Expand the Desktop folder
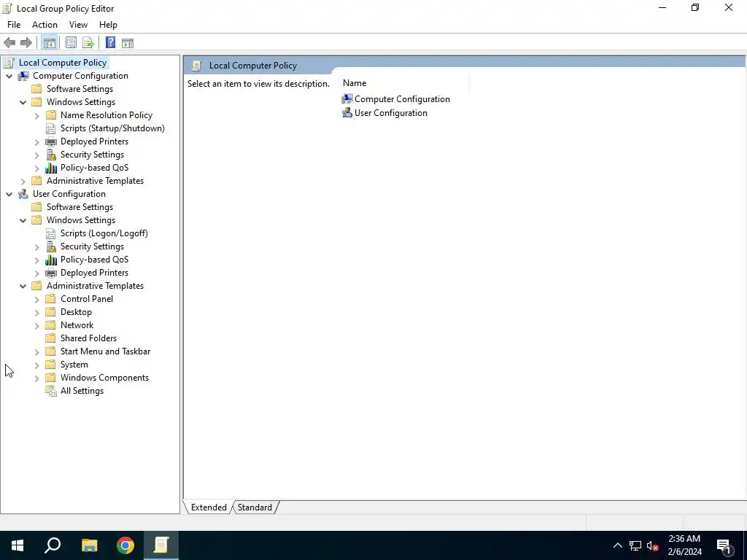Image resolution: width=747 pixels, height=560 pixels. coord(36,312)
